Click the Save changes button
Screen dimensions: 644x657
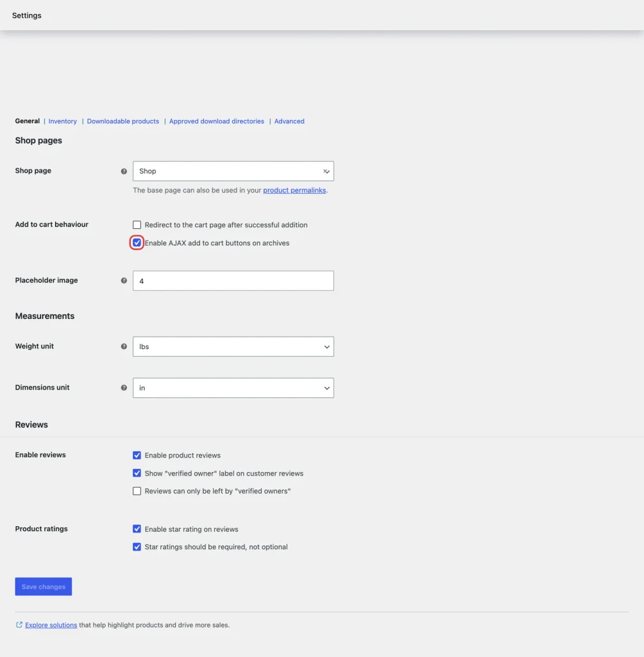(x=44, y=586)
